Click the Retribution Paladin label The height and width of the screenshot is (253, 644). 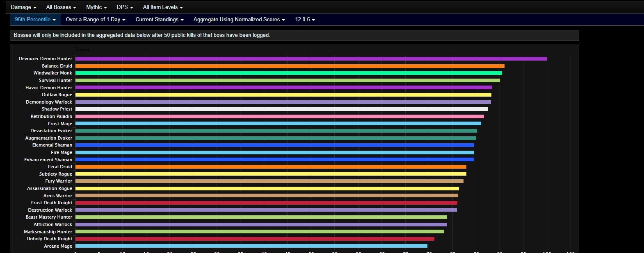pos(51,116)
